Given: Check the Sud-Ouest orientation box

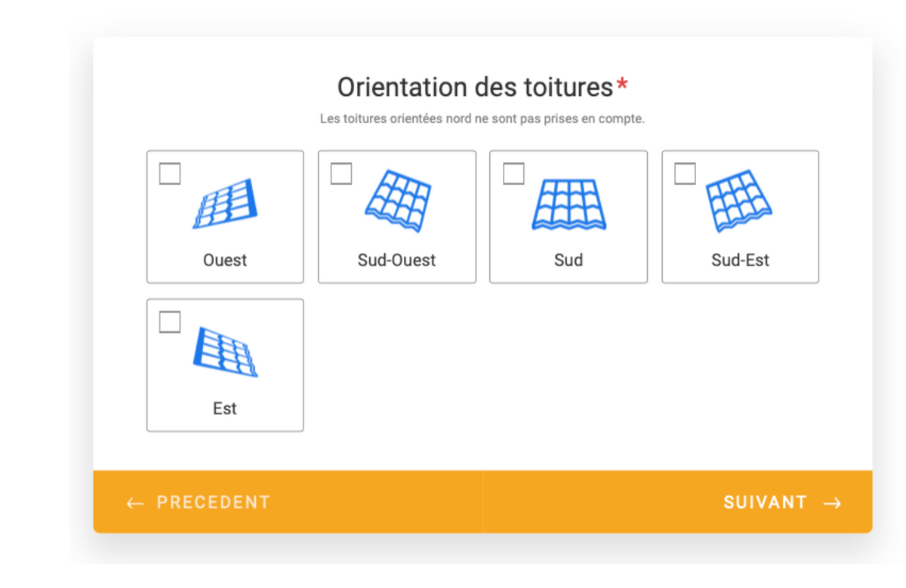Looking at the screenshot, I should [x=341, y=174].
